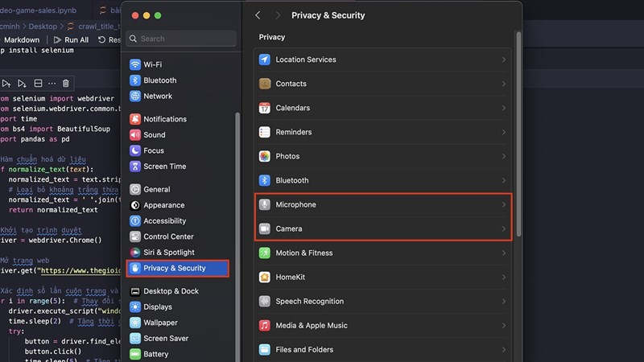Expand Reminders row chevron
Image resolution: width=644 pixels, height=362 pixels.
point(504,132)
